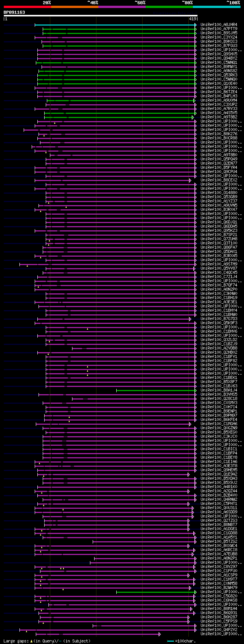
Task: Open the UniRef100_B7FGU3 hit
Action: click(x=219, y=46)
